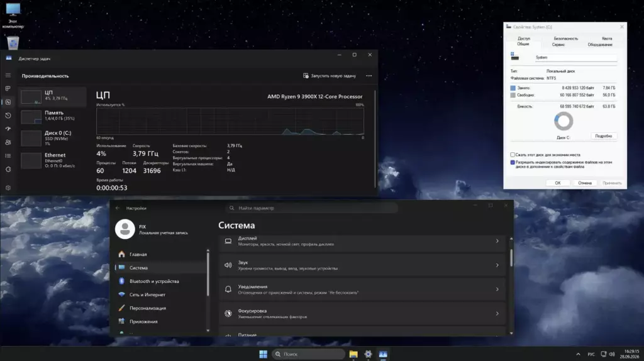Switch to Общие tab in disk properties
Screen dimensions: 644x361
[523, 44]
